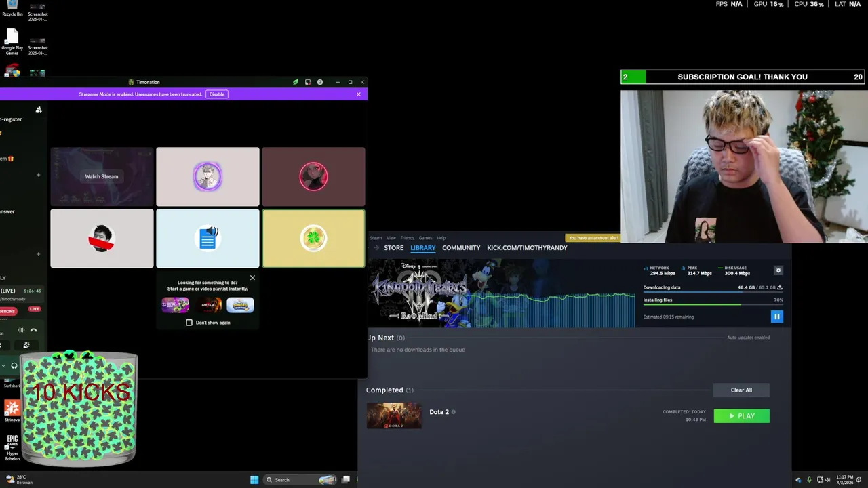The height and width of the screenshot is (488, 868).
Task: Select the blue document speaker avatar tile
Action: point(208,238)
